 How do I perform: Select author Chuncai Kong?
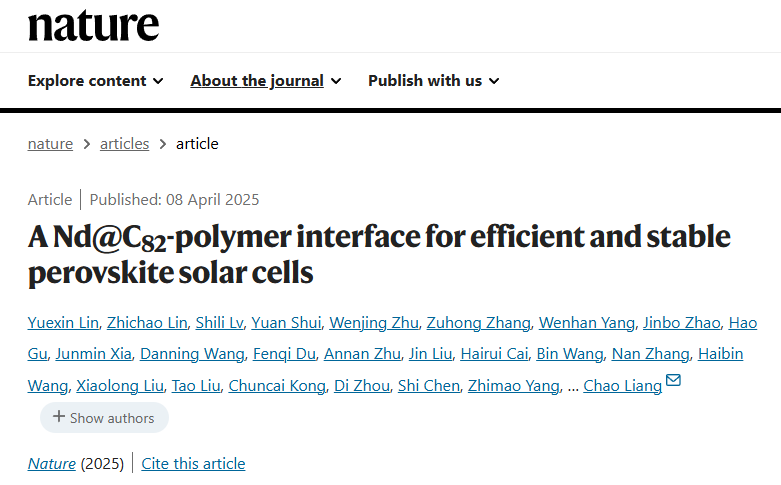(277, 386)
